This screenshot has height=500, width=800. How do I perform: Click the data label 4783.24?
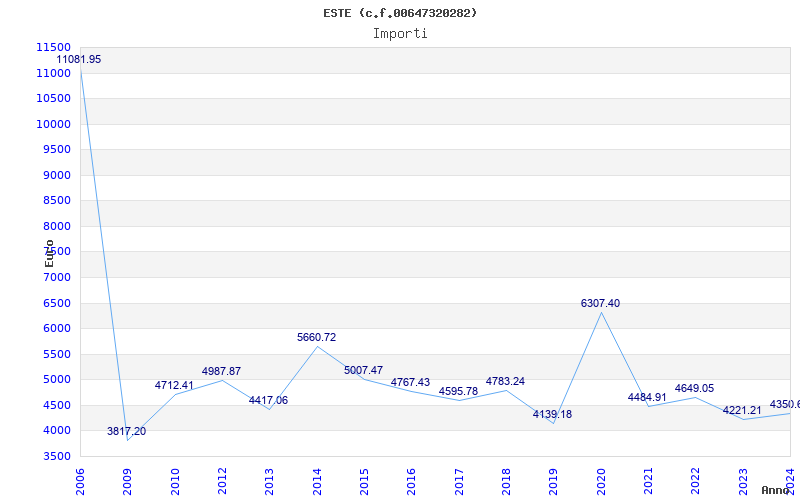505,381
